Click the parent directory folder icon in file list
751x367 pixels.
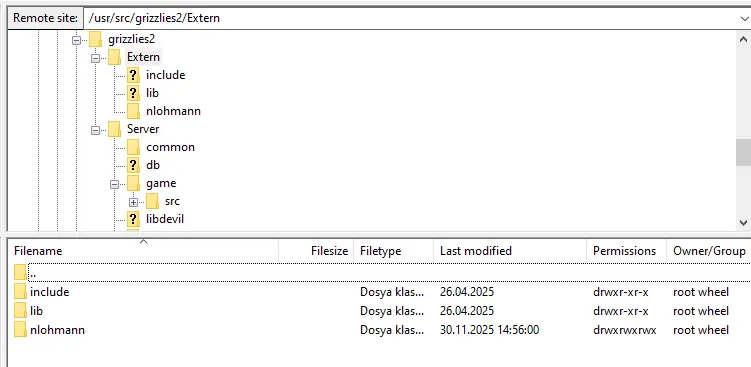[x=20, y=272]
